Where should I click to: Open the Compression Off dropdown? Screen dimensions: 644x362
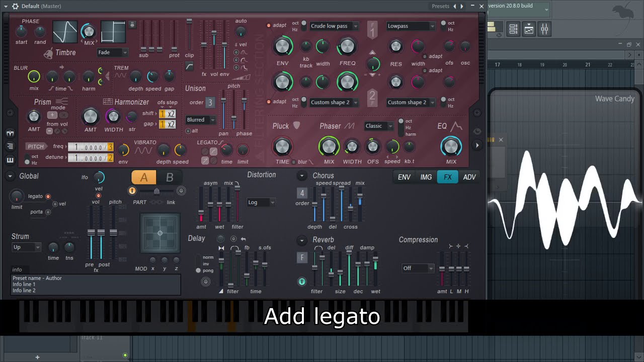point(418,268)
